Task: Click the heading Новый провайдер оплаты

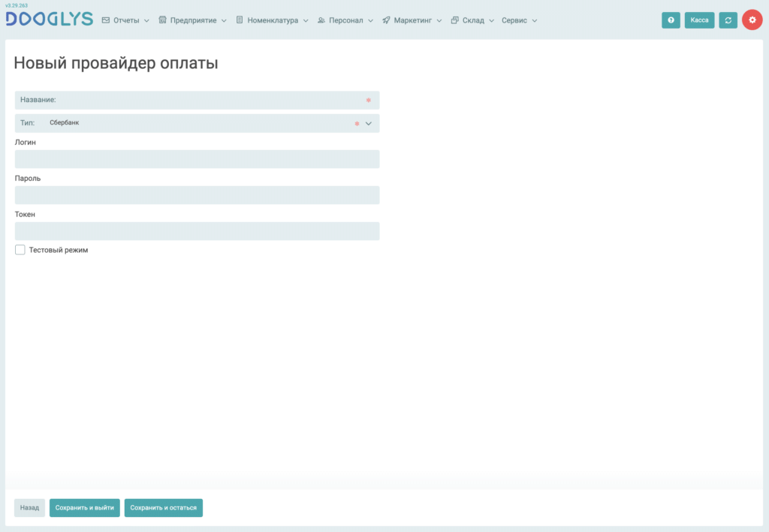Action: coord(116,63)
